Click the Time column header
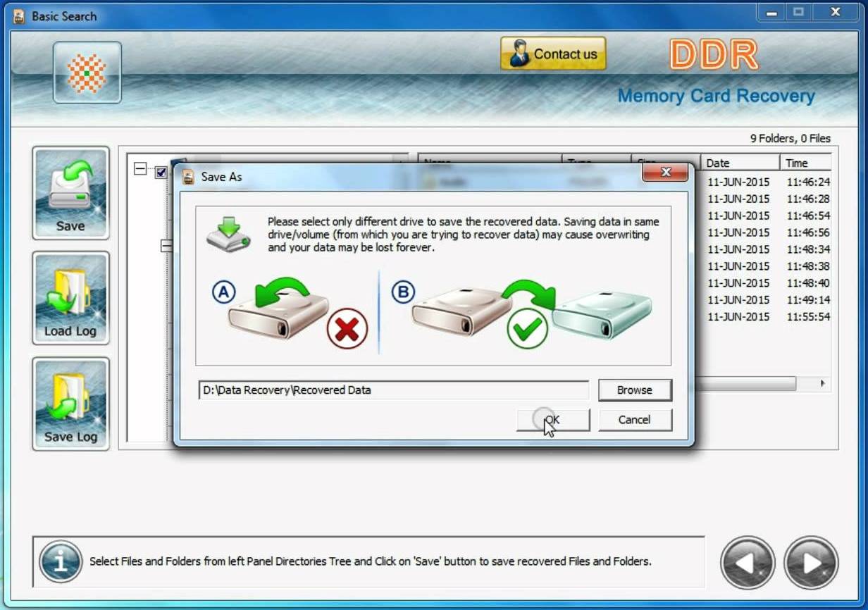Viewport: 868px width, 610px height. (805, 163)
